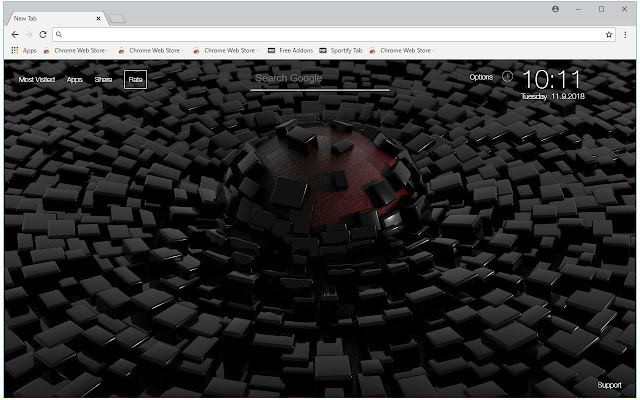The width and height of the screenshot is (640, 400).
Task: Maximize the Chrome window
Action: pyautogui.click(x=601, y=9)
